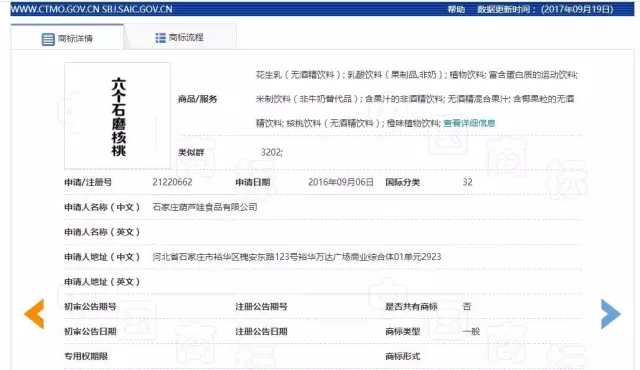The height and width of the screenshot is (370, 640).
Task: Click the data update date 2017年09月19日
Action: 577,9
